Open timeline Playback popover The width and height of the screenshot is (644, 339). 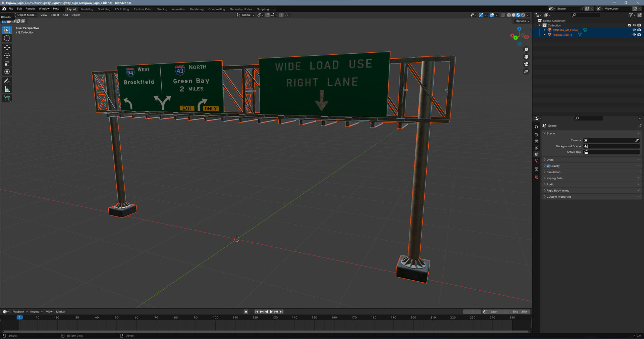tap(20, 312)
